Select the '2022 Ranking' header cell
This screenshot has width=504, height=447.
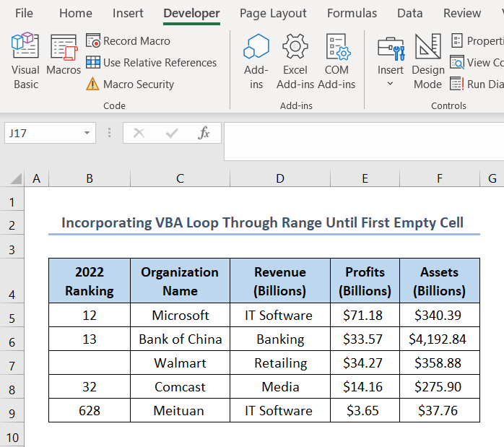click(90, 281)
